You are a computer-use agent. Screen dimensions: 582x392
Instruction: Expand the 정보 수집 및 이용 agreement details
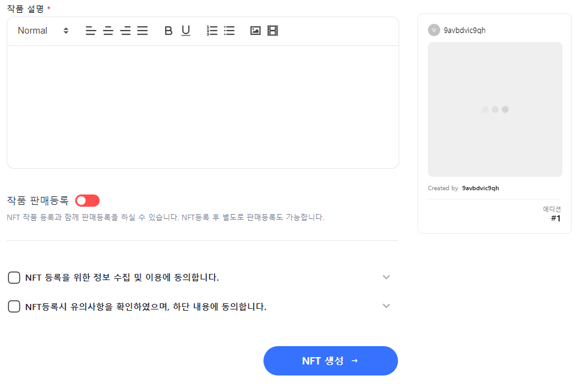point(386,277)
